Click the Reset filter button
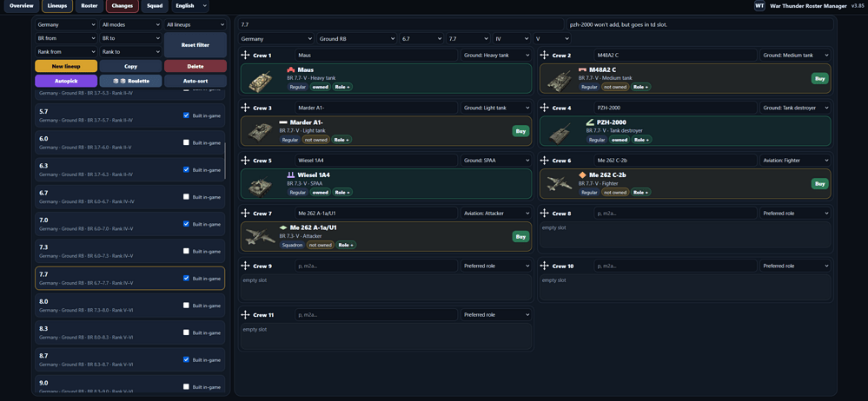868x401 pixels. [x=195, y=45]
